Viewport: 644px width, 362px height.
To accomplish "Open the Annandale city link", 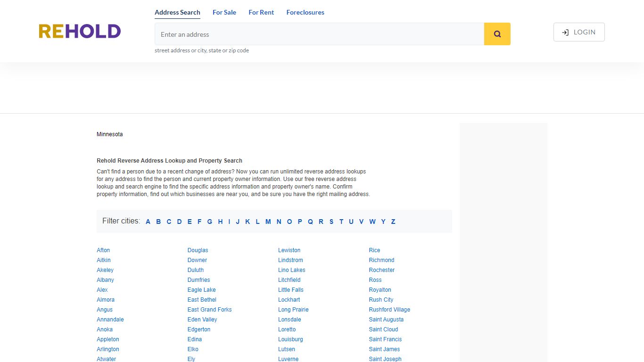I will tap(110, 320).
